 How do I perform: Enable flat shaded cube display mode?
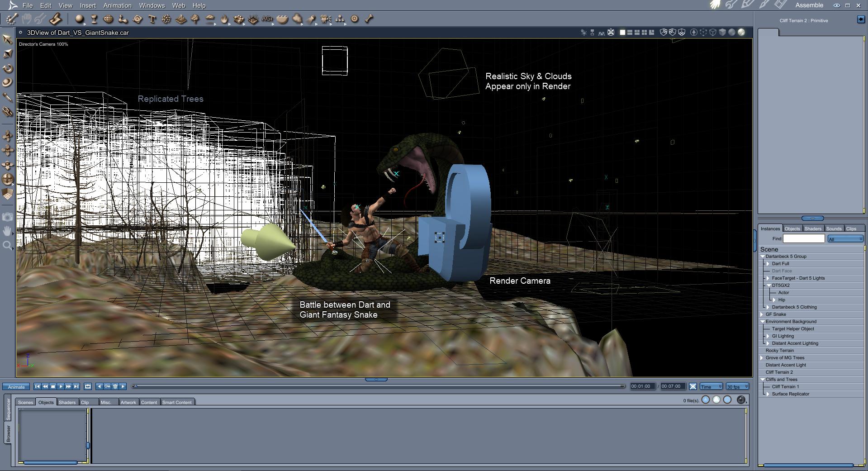[722, 33]
